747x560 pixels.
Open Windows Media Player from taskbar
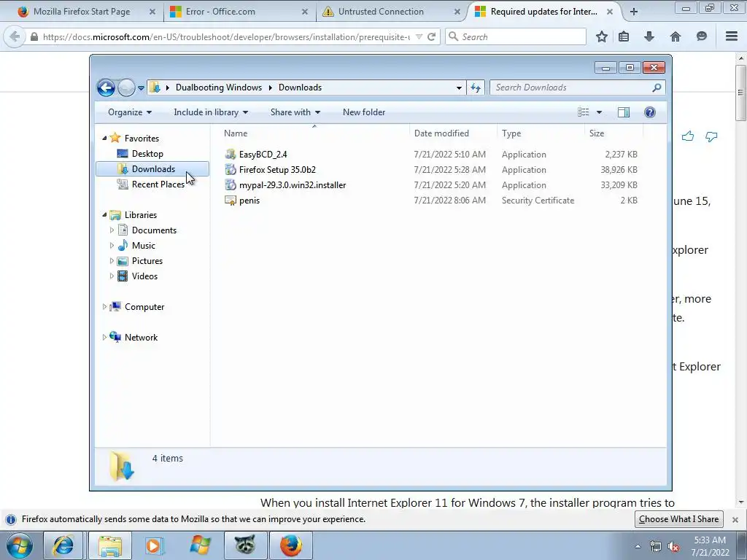pos(154,545)
